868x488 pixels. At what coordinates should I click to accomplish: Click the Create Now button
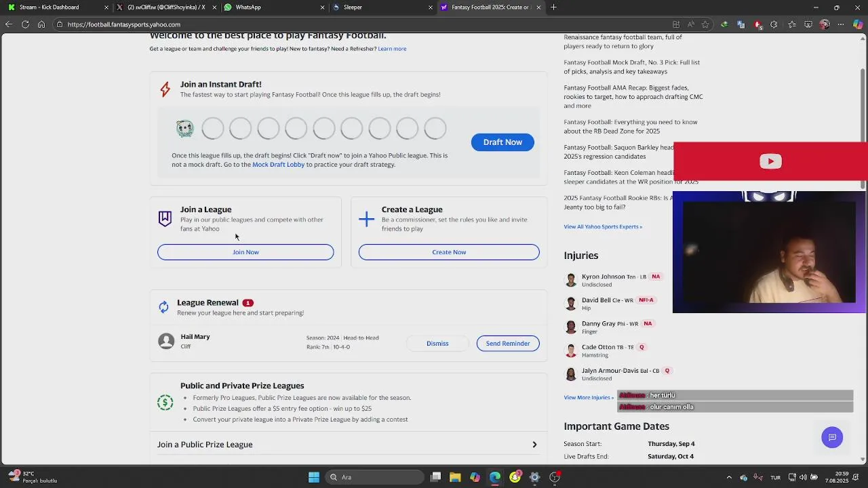[x=449, y=252]
